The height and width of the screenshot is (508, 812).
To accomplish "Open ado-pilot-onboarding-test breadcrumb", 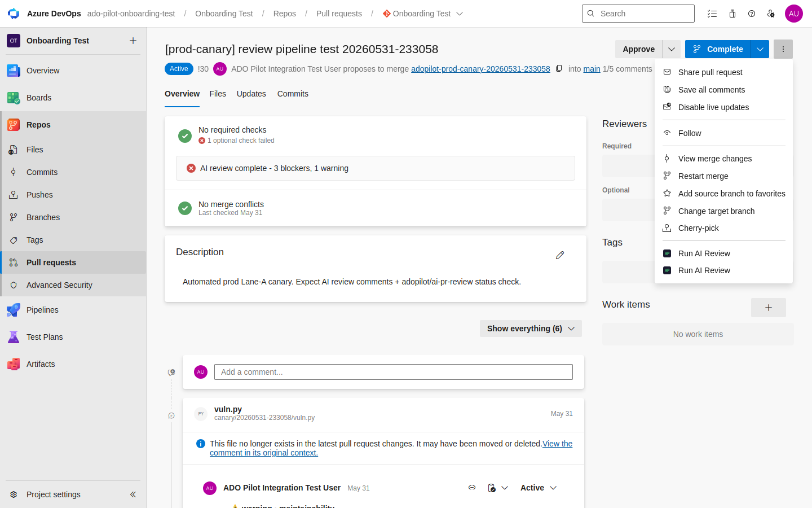I will coord(131,14).
